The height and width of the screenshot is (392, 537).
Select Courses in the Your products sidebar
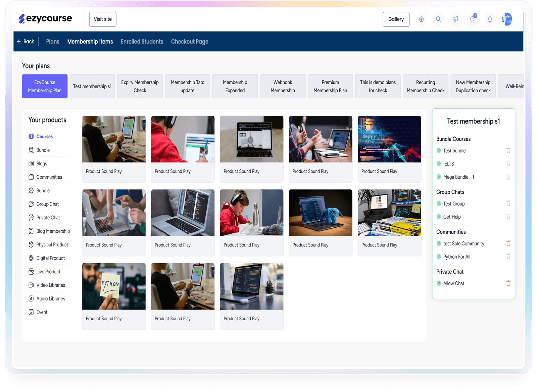[x=44, y=136]
